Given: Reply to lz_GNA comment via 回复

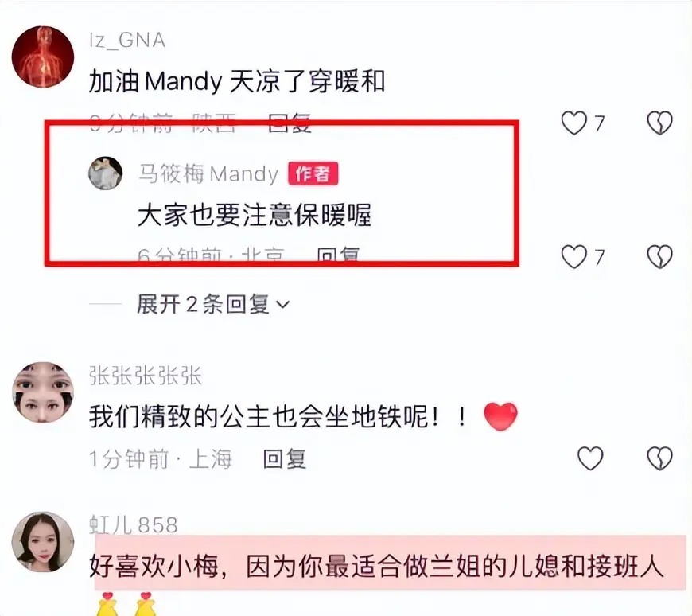Looking at the screenshot, I should tap(290, 123).
